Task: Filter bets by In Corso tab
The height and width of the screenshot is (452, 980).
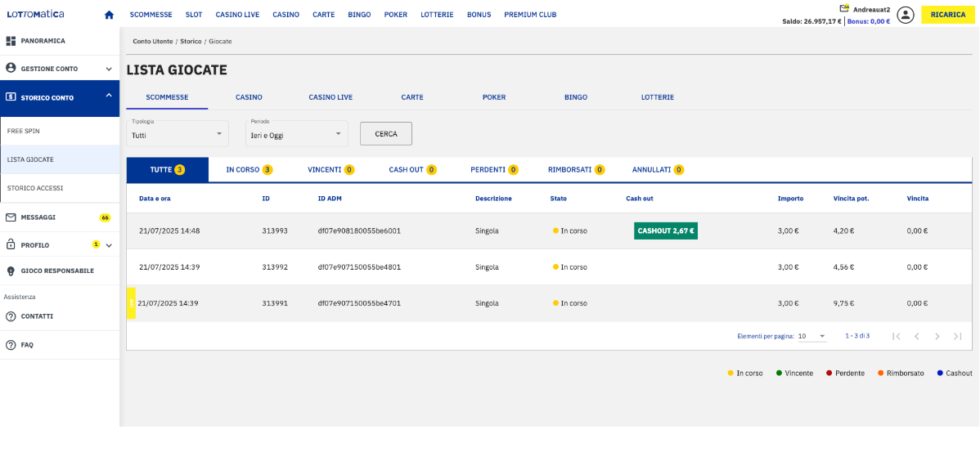Action: click(249, 170)
